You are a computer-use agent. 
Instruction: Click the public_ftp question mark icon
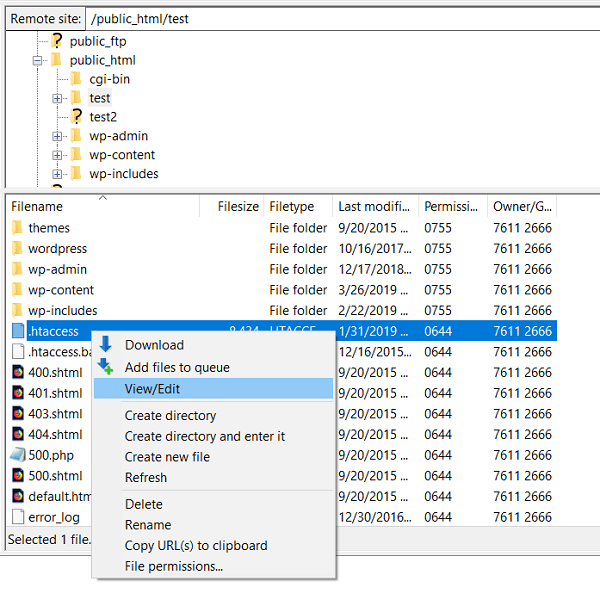pos(57,41)
